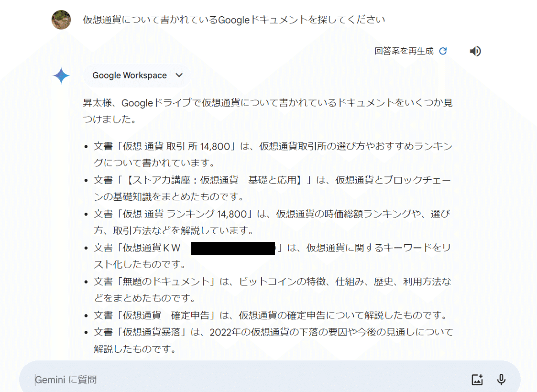The height and width of the screenshot is (392, 537).
Task: Click the Google Workspace chip icon
Action: click(137, 75)
